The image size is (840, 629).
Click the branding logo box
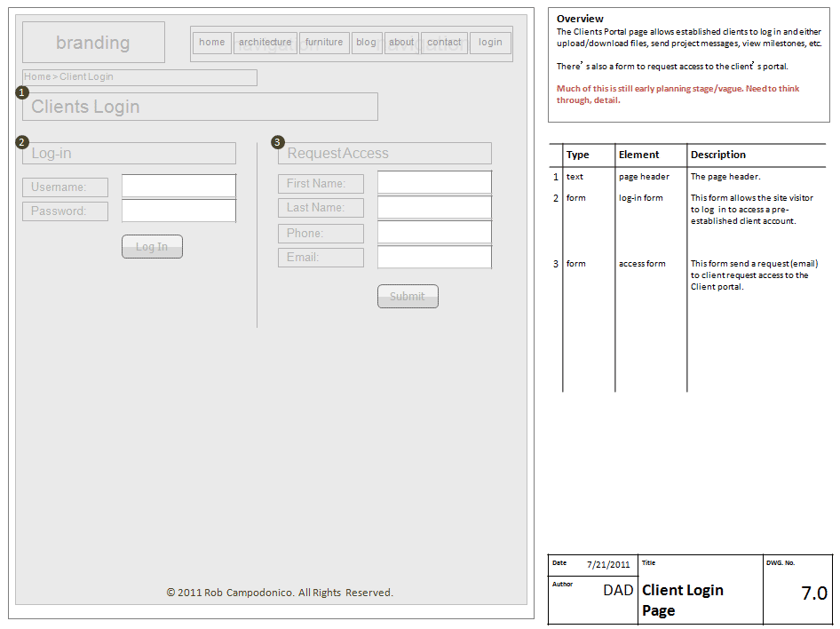pos(93,43)
